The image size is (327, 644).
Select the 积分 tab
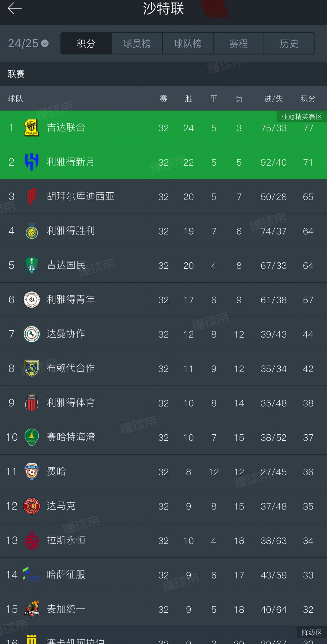[86, 44]
